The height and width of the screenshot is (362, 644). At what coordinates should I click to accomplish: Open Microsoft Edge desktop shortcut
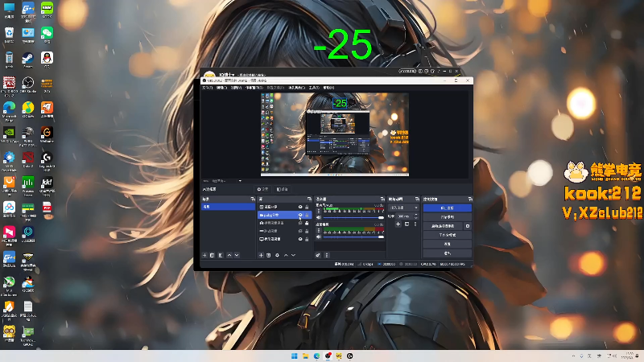pyautogui.click(x=9, y=111)
